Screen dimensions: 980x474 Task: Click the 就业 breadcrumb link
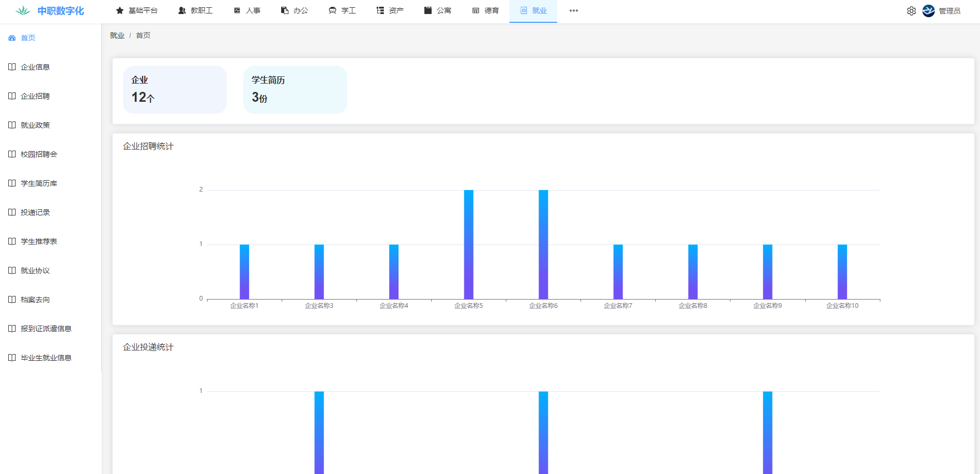pyautogui.click(x=117, y=35)
